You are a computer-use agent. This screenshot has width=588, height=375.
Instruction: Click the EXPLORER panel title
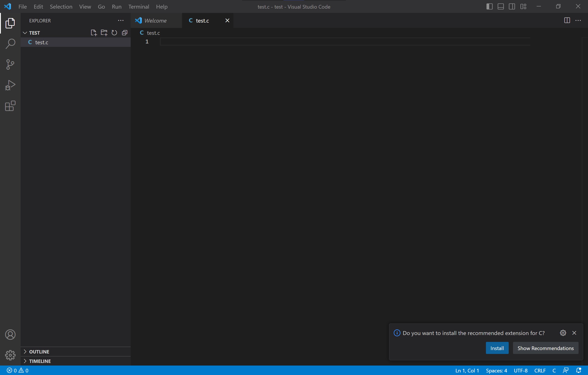point(40,20)
